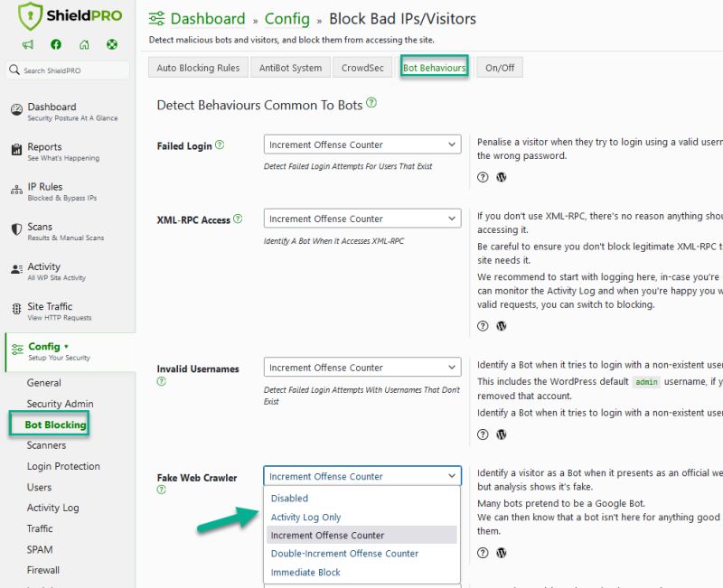Switch to Auto Blocking Rules tab
This screenshot has height=588, width=723.
click(x=198, y=68)
